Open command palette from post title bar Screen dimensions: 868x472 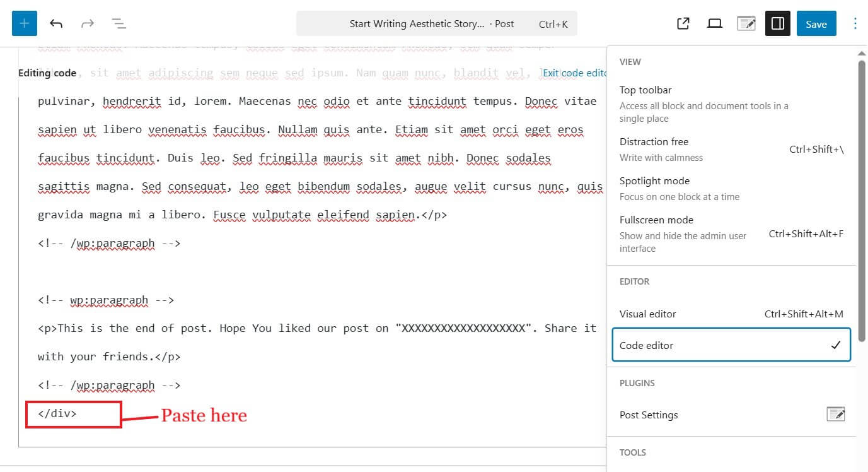point(437,24)
